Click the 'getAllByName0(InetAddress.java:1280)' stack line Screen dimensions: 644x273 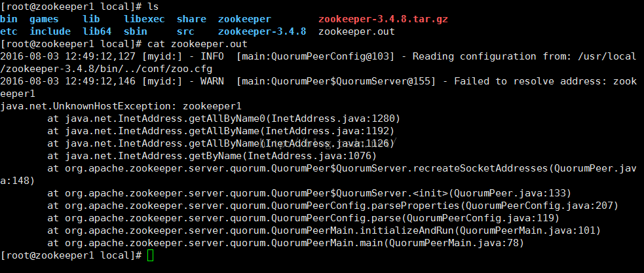(x=224, y=118)
